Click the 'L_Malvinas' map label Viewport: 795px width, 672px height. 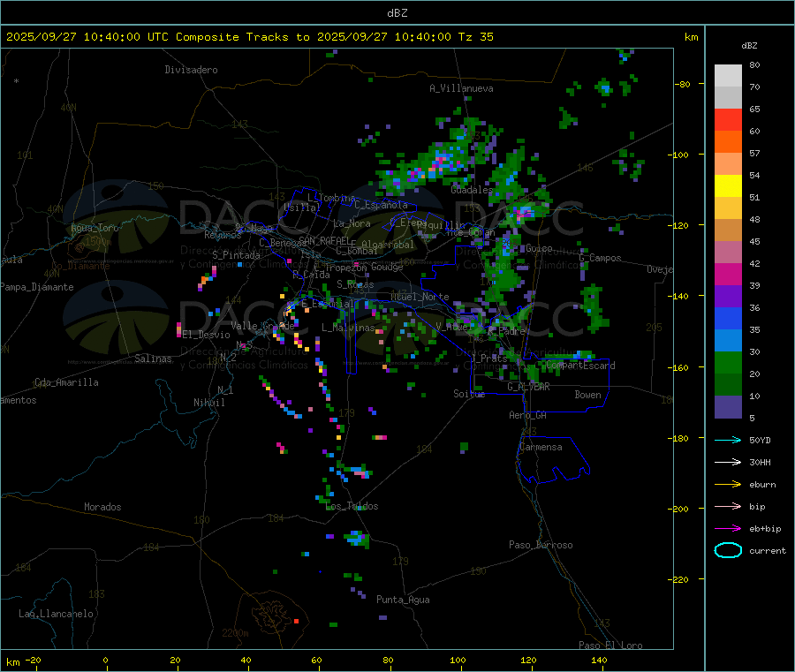(x=348, y=328)
